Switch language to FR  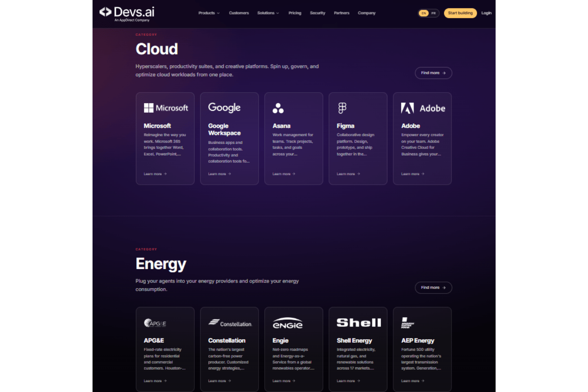click(x=433, y=13)
